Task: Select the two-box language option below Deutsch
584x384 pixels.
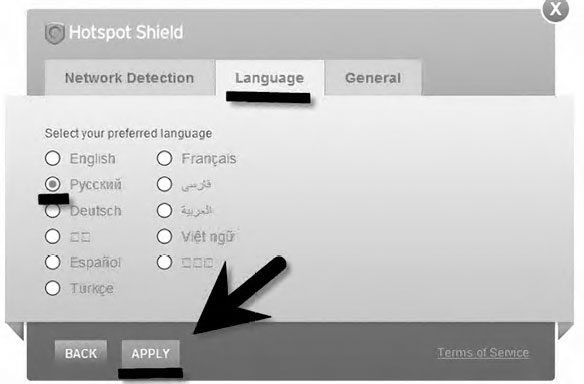Action: pos(53,236)
